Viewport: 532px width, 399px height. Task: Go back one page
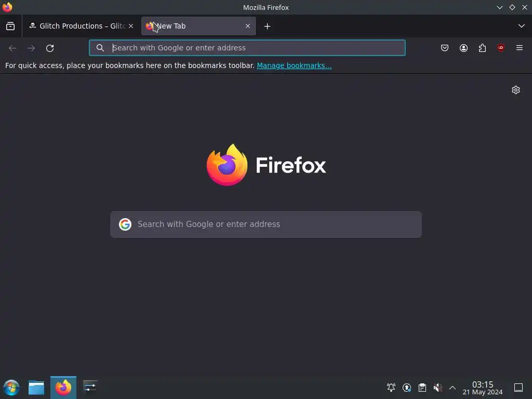point(12,48)
